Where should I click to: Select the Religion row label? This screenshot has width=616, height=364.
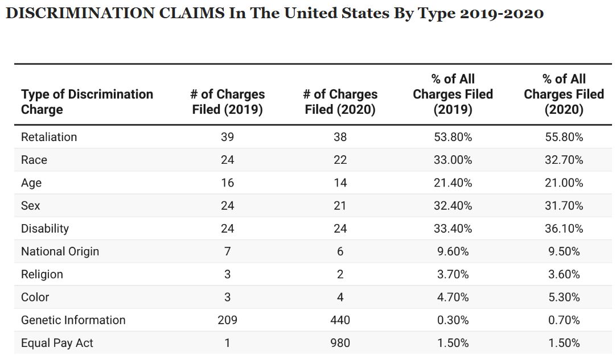pos(42,274)
